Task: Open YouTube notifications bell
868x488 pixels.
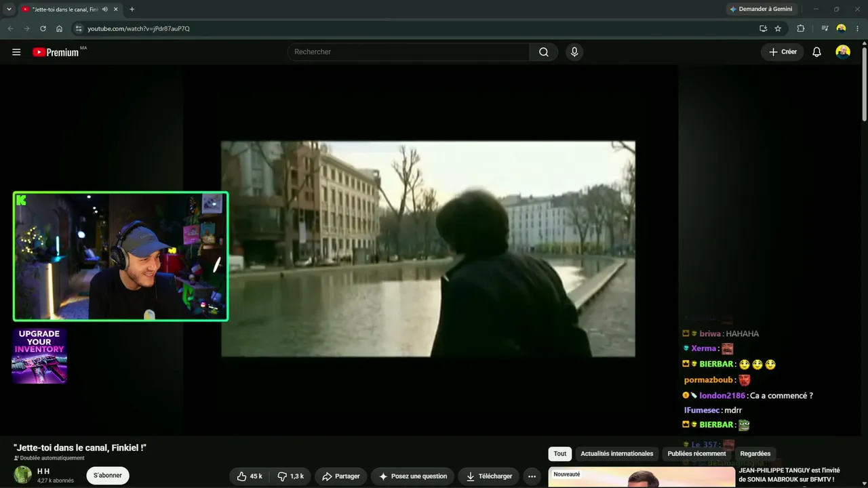Action: click(x=816, y=52)
